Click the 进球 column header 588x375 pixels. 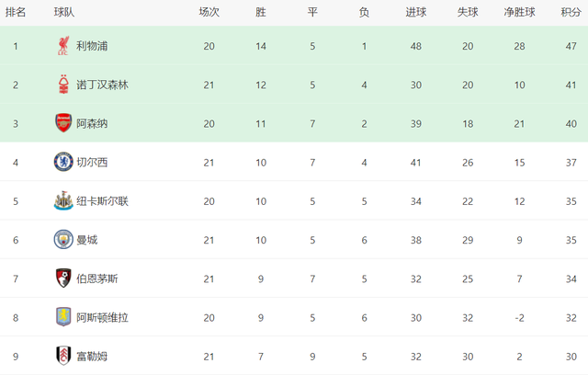pyautogui.click(x=416, y=12)
